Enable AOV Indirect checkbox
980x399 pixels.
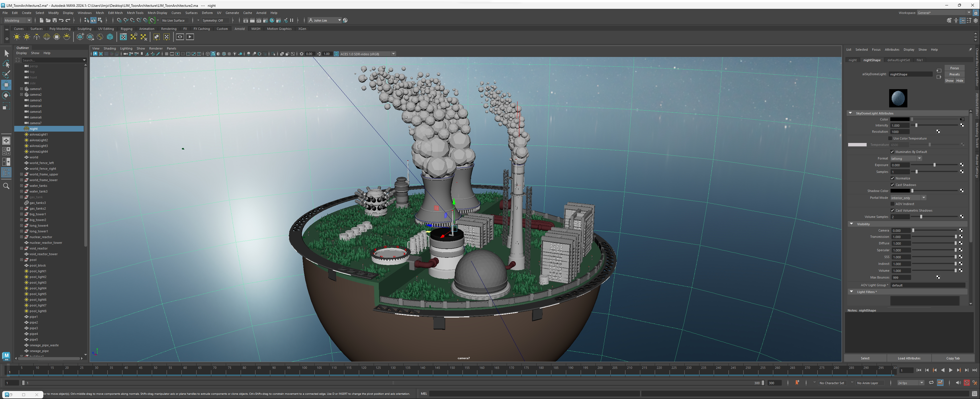(892, 204)
